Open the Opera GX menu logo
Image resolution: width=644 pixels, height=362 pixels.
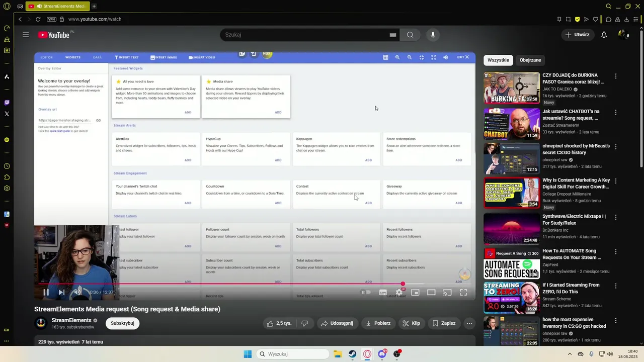(x=7, y=6)
